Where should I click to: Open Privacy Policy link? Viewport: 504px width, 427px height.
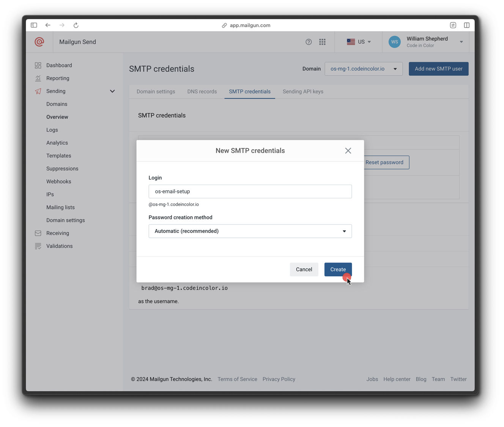coord(279,379)
